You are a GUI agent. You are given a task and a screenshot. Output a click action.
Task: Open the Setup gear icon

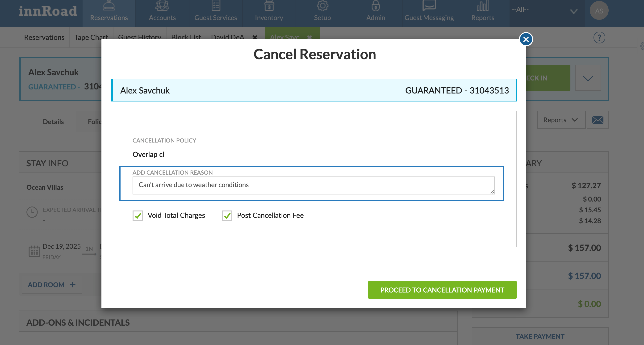(322, 5)
